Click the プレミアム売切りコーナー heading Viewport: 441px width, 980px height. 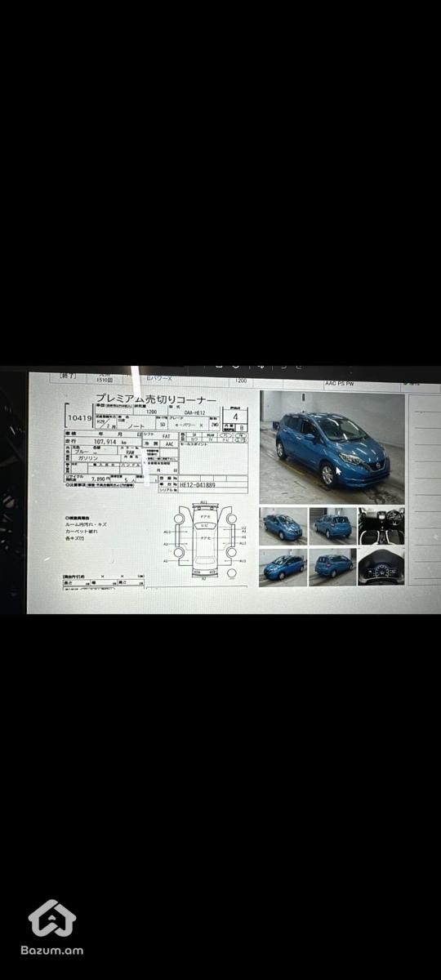coord(156,399)
